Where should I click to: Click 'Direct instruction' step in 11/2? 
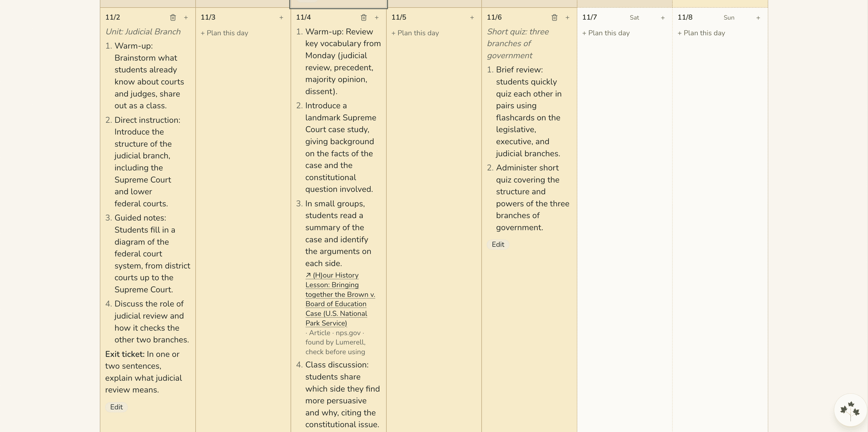click(x=147, y=162)
